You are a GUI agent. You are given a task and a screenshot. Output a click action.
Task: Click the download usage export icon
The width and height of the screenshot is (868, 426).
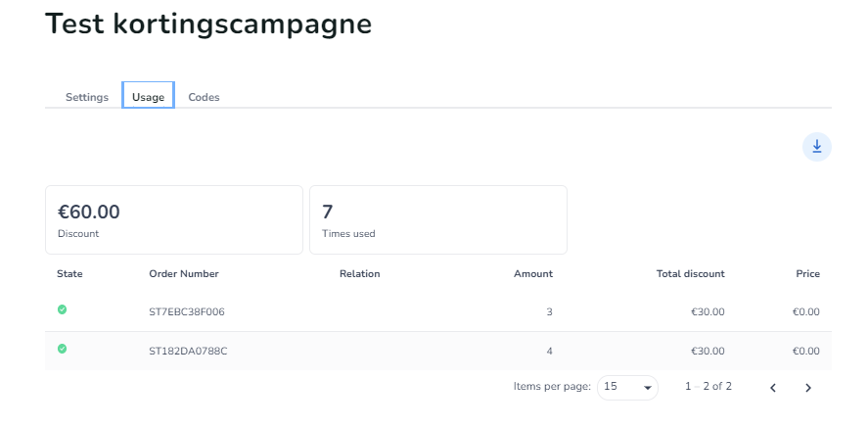tap(816, 147)
